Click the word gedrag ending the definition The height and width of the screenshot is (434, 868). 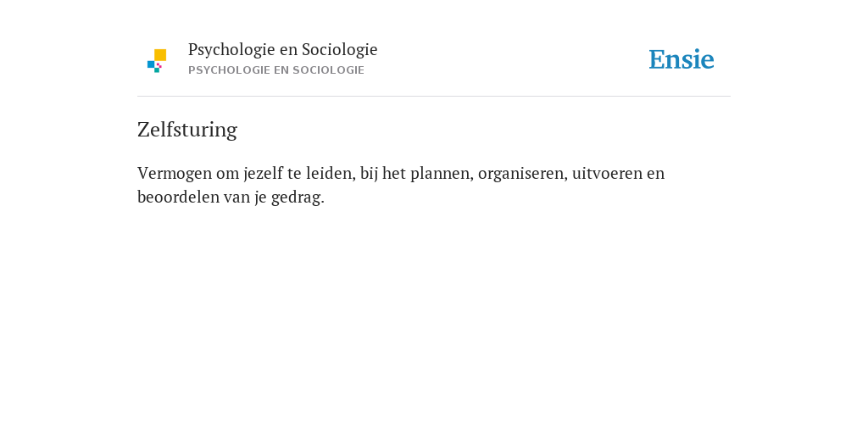(x=298, y=198)
